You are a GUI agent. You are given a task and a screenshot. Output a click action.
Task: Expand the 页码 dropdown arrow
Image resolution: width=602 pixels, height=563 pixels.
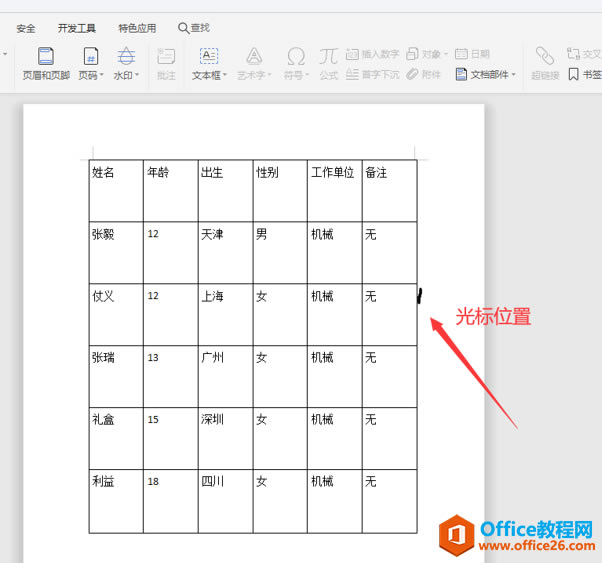pyautogui.click(x=102, y=75)
